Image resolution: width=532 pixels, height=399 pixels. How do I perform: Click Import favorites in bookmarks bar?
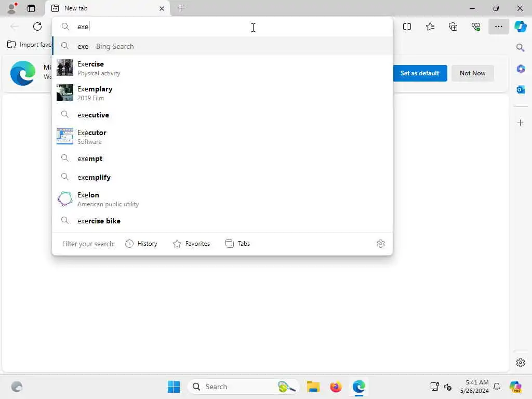click(x=30, y=45)
